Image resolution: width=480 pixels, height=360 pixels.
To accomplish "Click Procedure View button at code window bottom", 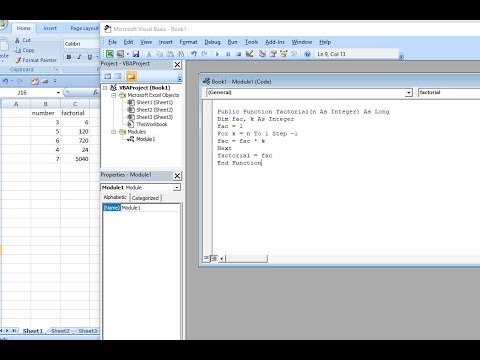I will tap(207, 258).
